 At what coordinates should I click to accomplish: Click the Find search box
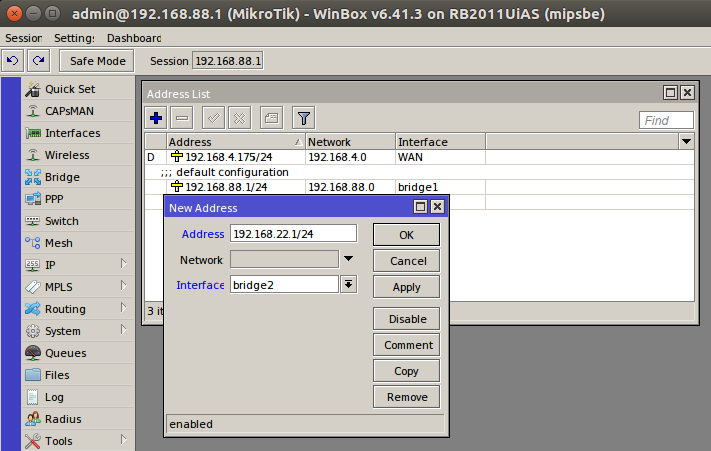pyautogui.click(x=666, y=120)
